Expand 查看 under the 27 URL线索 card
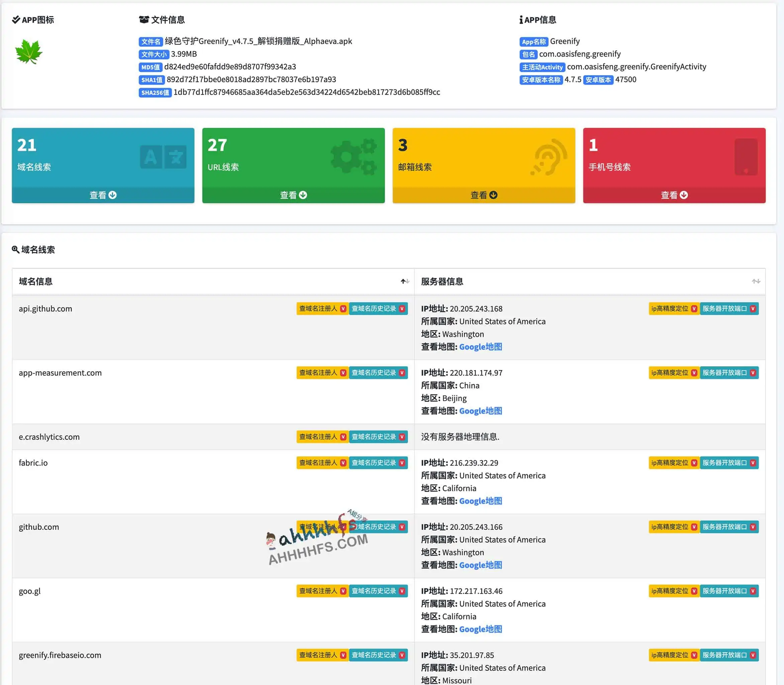This screenshot has height=685, width=784. (x=293, y=195)
